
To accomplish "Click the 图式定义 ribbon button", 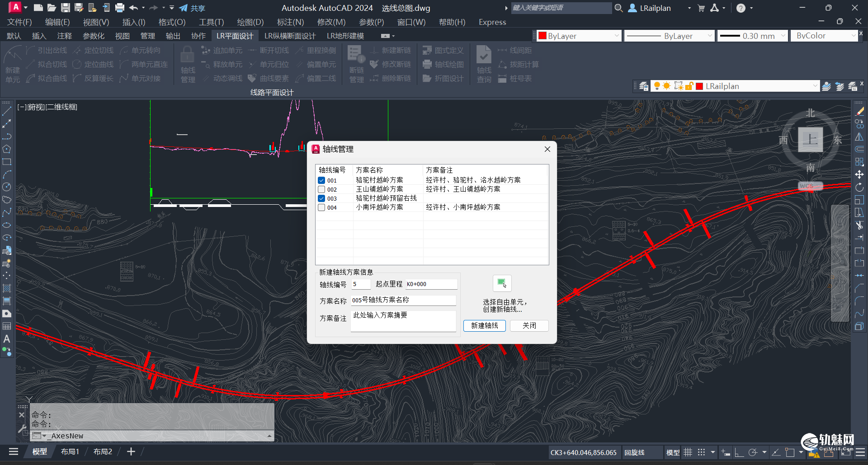I will coord(443,50).
